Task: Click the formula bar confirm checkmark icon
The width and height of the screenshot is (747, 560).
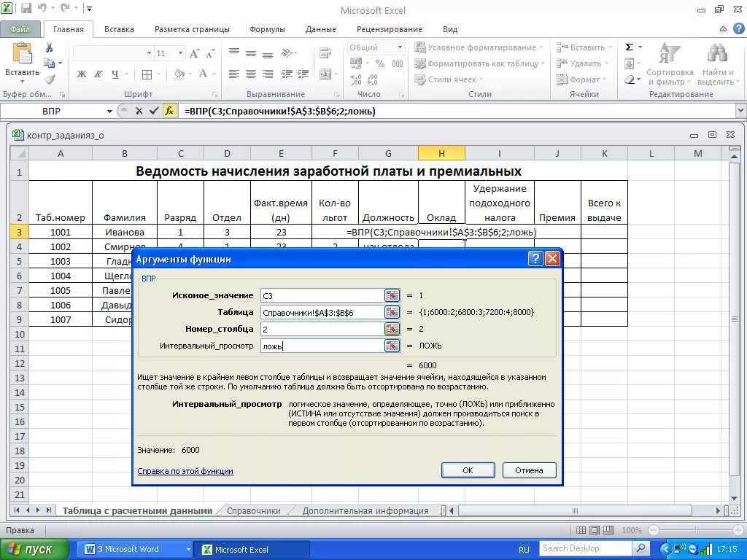Action: [153, 111]
